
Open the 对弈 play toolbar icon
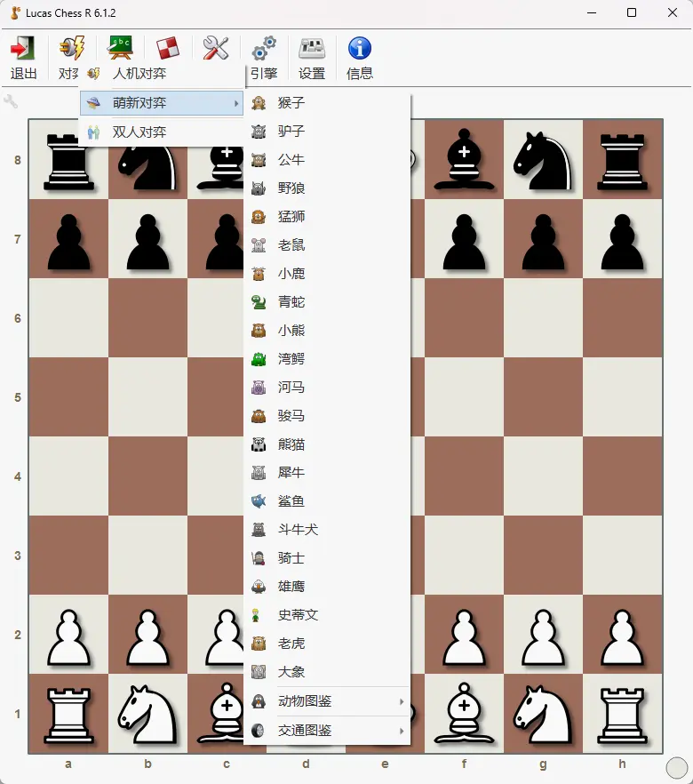(71, 49)
